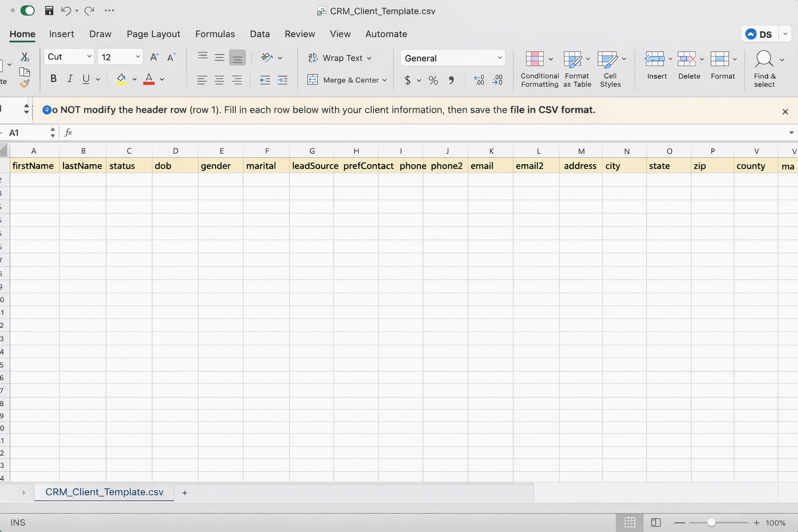Viewport: 798px width, 532px height.
Task: Click the Save icon
Action: [x=49, y=10]
